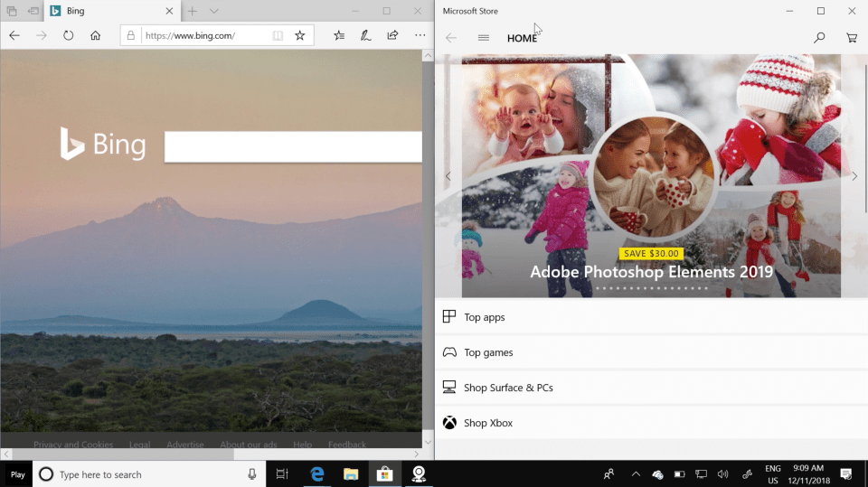The width and height of the screenshot is (868, 487).
Task: Click the Edge address bar URL
Action: coord(190,35)
